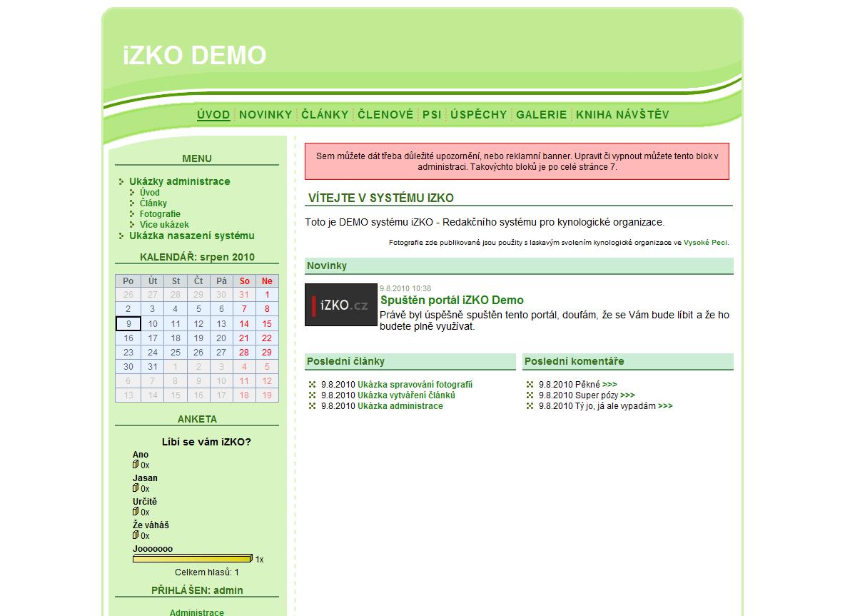845x616 pixels.
Task: Click the Po column header in calendar
Action: [x=128, y=281]
